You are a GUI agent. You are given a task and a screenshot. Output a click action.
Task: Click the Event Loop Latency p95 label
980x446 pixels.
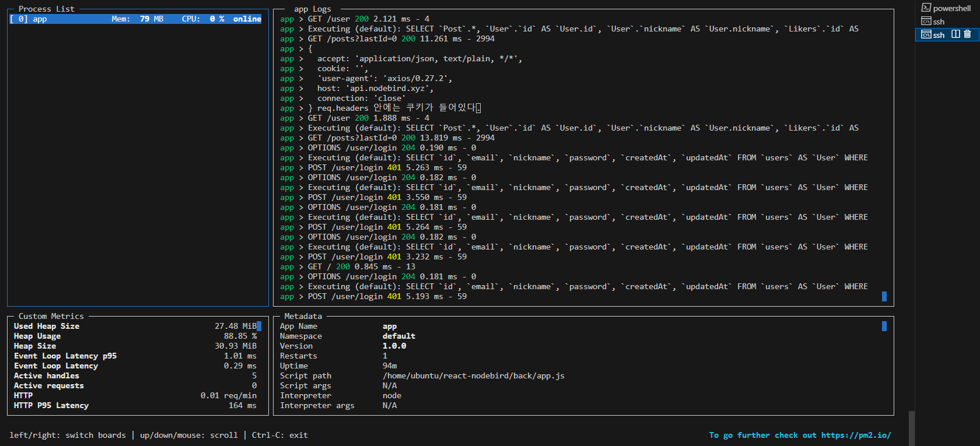[65, 356]
